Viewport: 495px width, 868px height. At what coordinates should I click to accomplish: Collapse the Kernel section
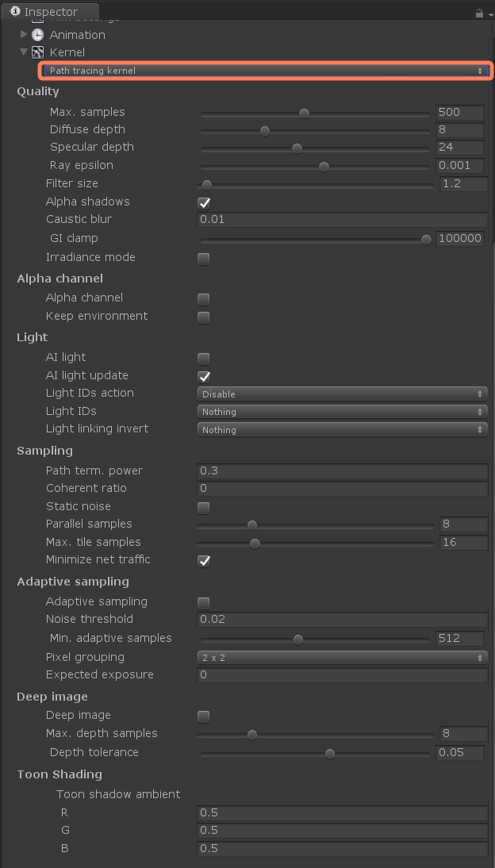point(24,52)
